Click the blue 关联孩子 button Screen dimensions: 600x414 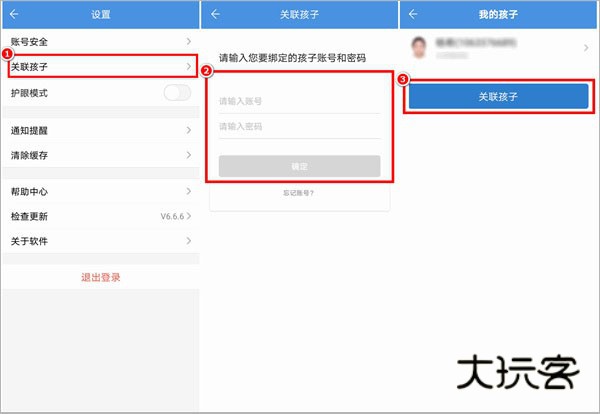[499, 96]
